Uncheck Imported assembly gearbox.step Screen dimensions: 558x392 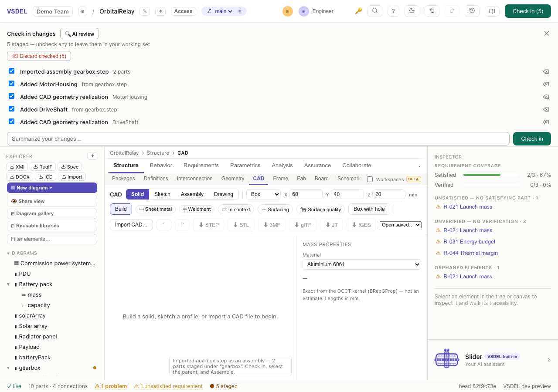(12, 71)
